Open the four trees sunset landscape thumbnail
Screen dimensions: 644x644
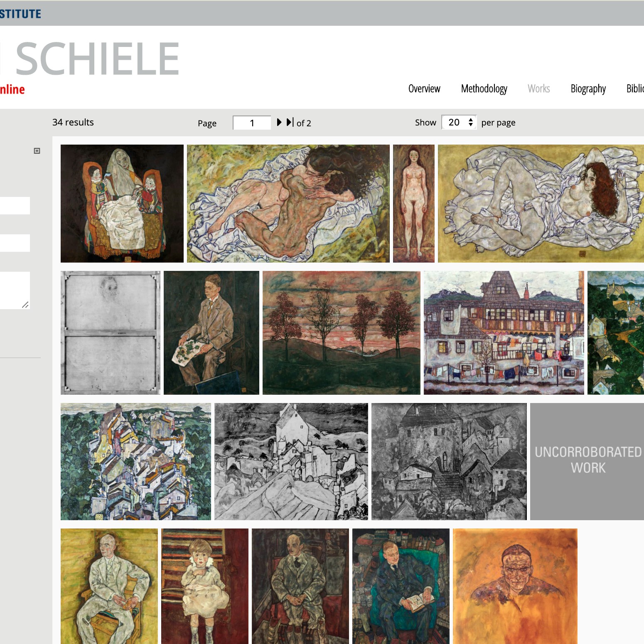click(342, 333)
